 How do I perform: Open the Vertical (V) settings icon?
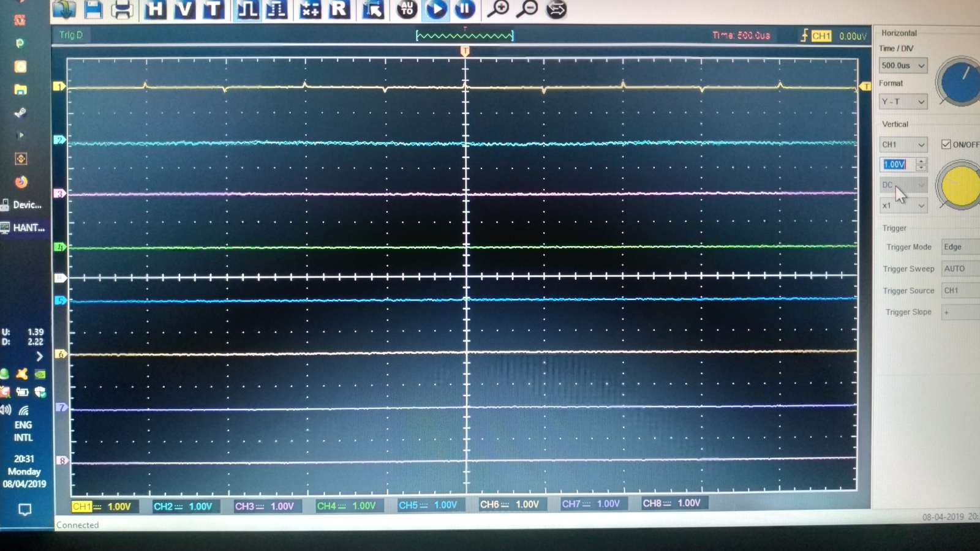tap(184, 9)
